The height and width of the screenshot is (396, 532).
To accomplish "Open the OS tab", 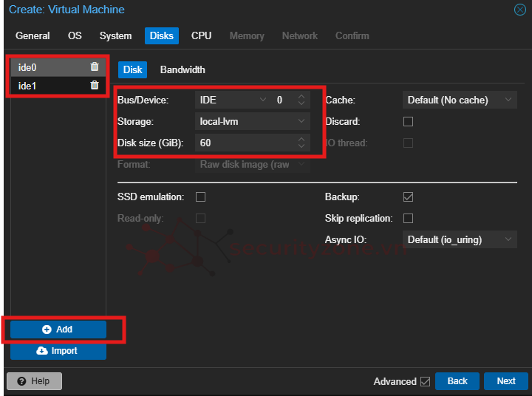I will [x=75, y=35].
